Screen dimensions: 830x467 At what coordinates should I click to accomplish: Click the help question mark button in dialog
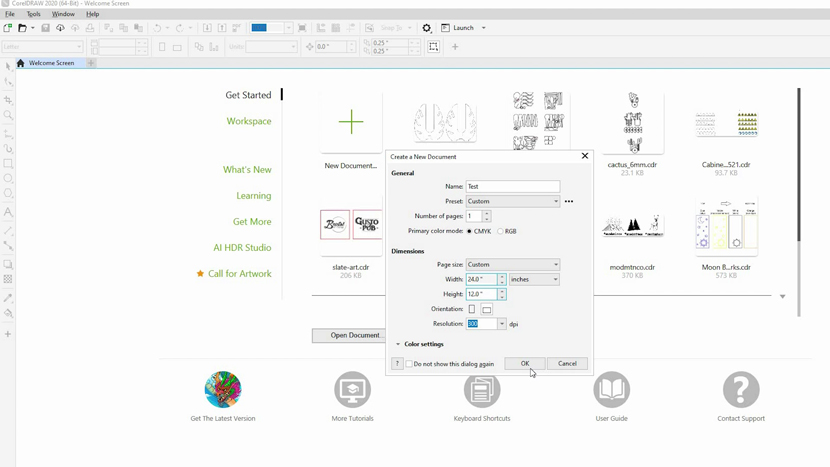click(397, 364)
